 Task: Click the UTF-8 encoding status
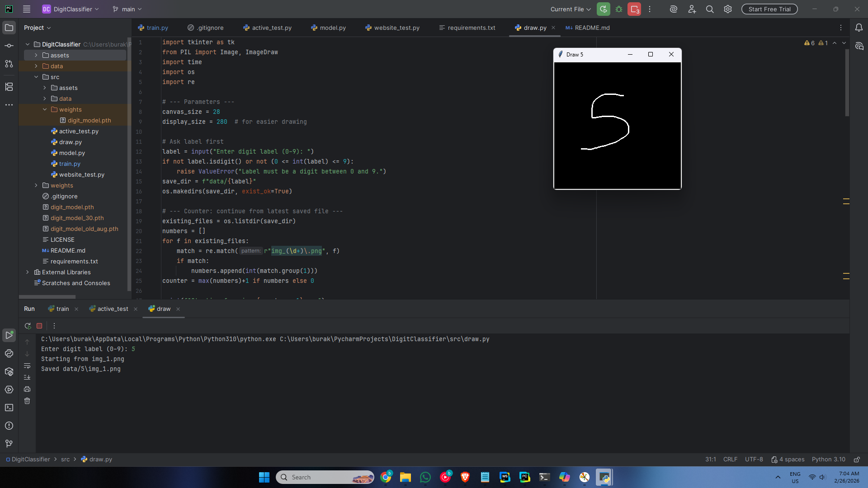[754, 460]
